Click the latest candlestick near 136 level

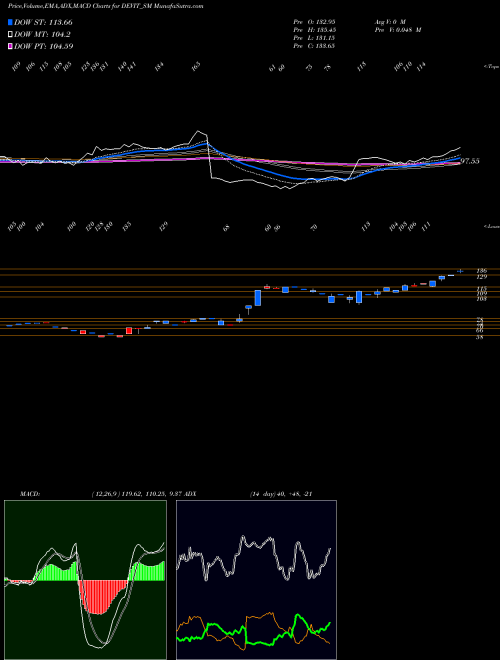[460, 271]
